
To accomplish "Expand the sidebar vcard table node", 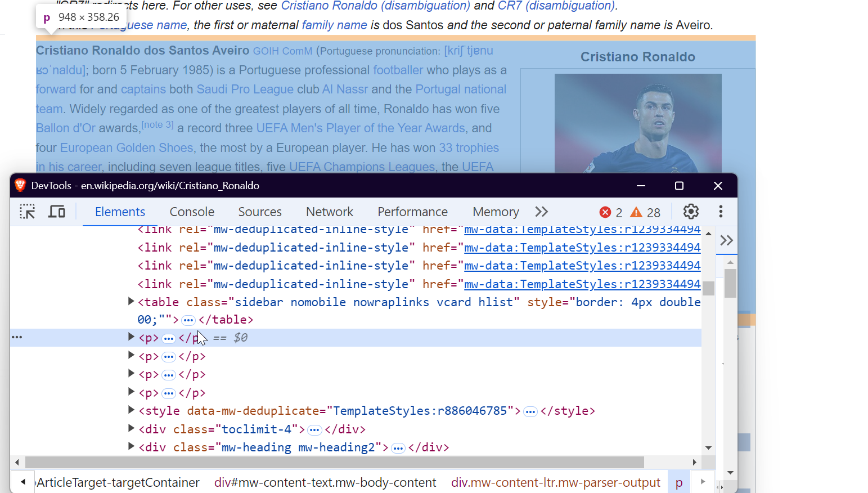I will click(x=130, y=301).
